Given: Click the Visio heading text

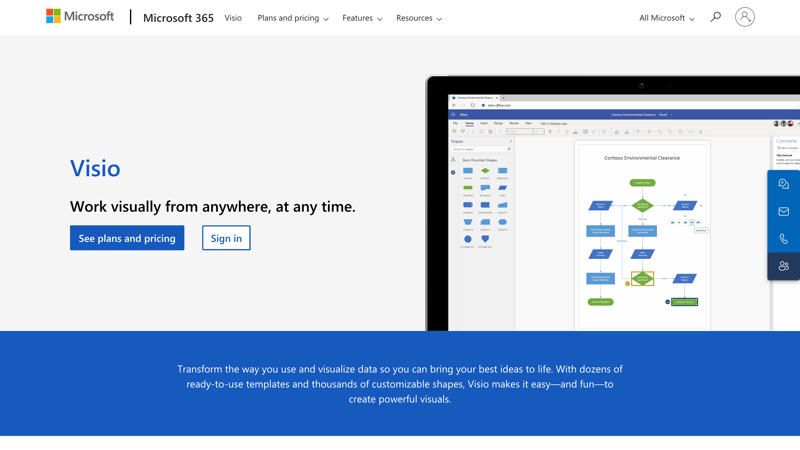Looking at the screenshot, I should [x=95, y=168].
